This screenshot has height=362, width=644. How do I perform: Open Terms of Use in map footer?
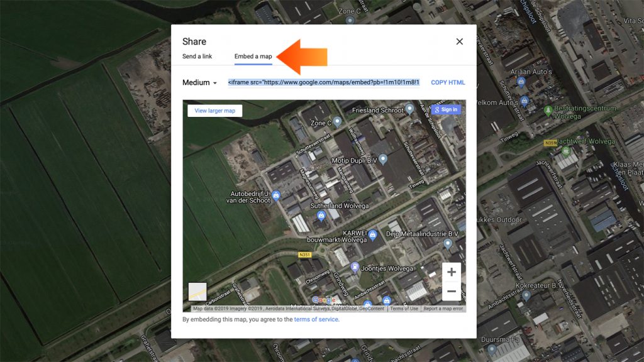tap(404, 309)
